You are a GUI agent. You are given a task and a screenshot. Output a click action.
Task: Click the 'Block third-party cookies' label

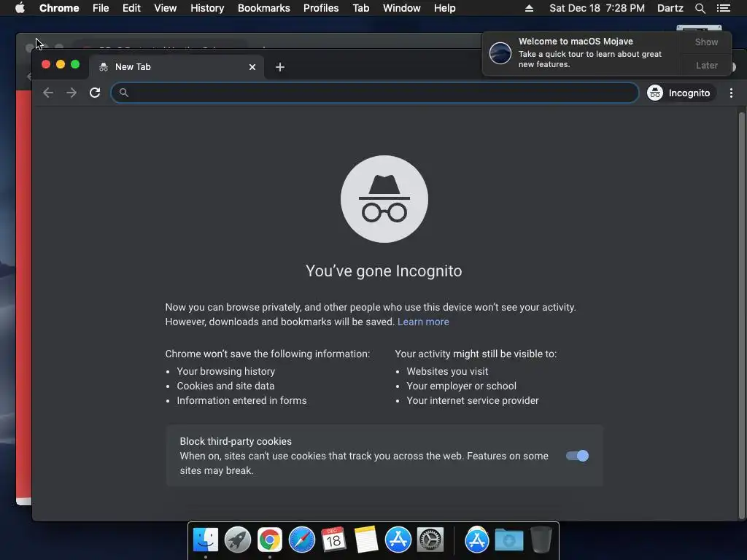tap(236, 441)
